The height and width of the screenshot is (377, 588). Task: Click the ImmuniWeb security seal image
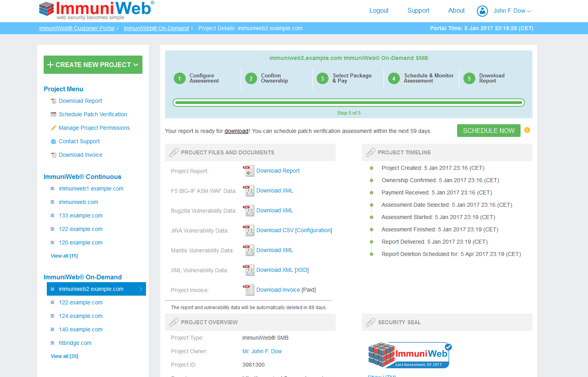[x=409, y=355]
